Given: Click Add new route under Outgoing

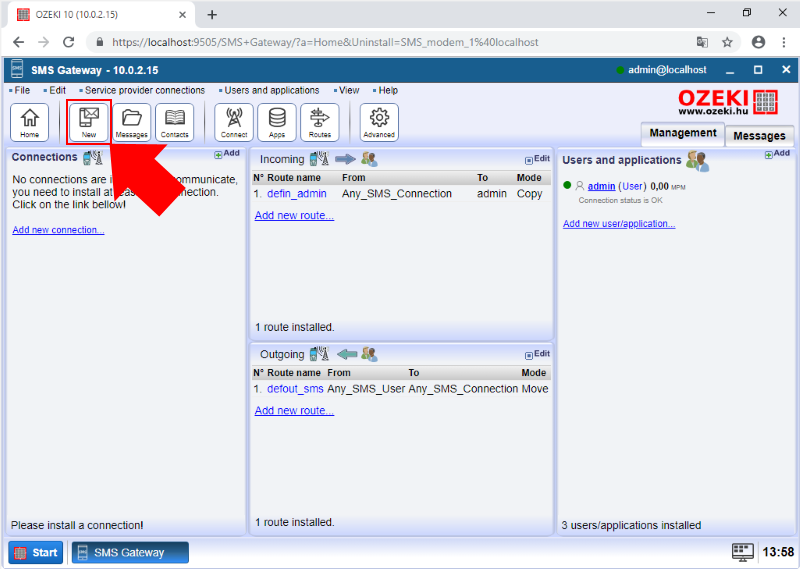Looking at the screenshot, I should pyautogui.click(x=294, y=410).
